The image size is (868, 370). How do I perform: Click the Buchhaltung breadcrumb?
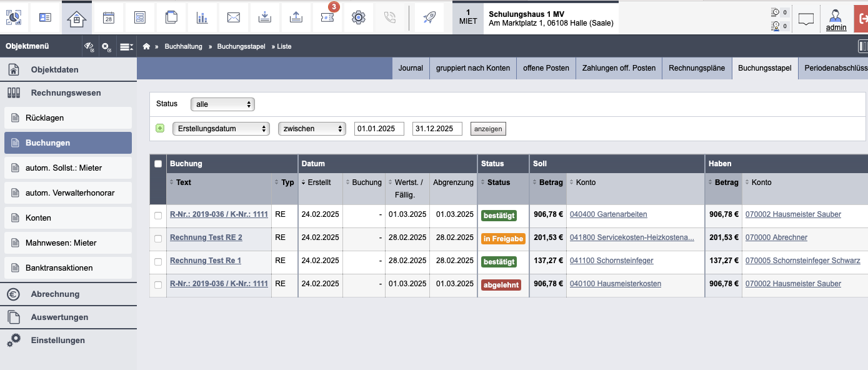pyautogui.click(x=184, y=46)
